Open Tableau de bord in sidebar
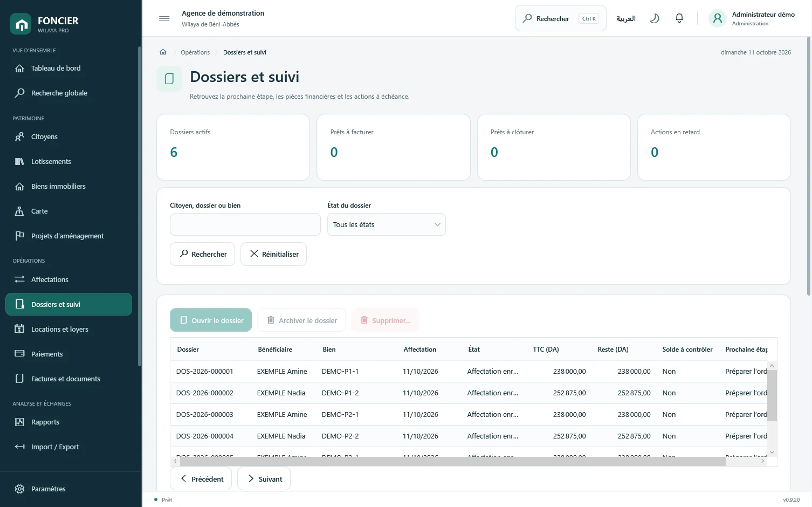 point(68,68)
